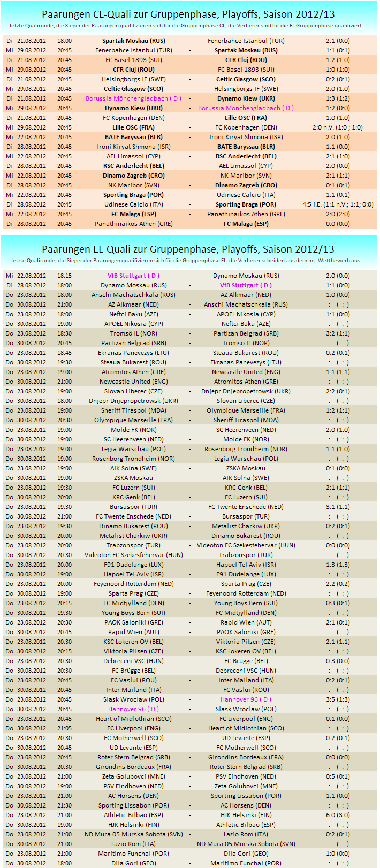Click away team "Olympique Marseille (FRA)" on 23.08.2012

[246, 410]
